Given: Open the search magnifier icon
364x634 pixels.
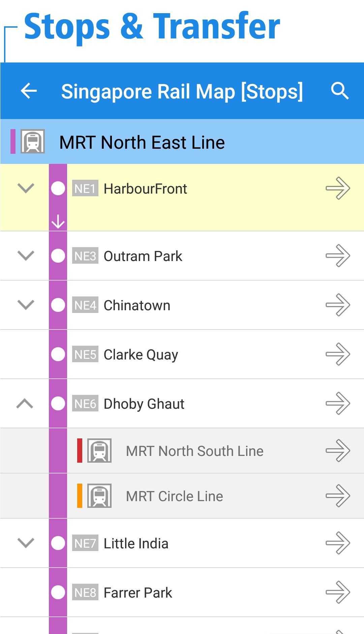Looking at the screenshot, I should pyautogui.click(x=339, y=91).
